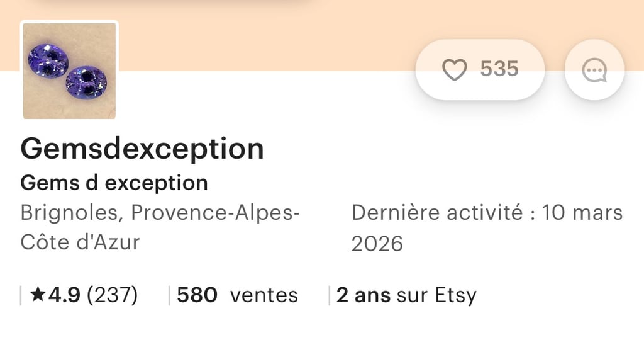Click the heart favorite icon
This screenshot has width=644, height=352.
[454, 70]
